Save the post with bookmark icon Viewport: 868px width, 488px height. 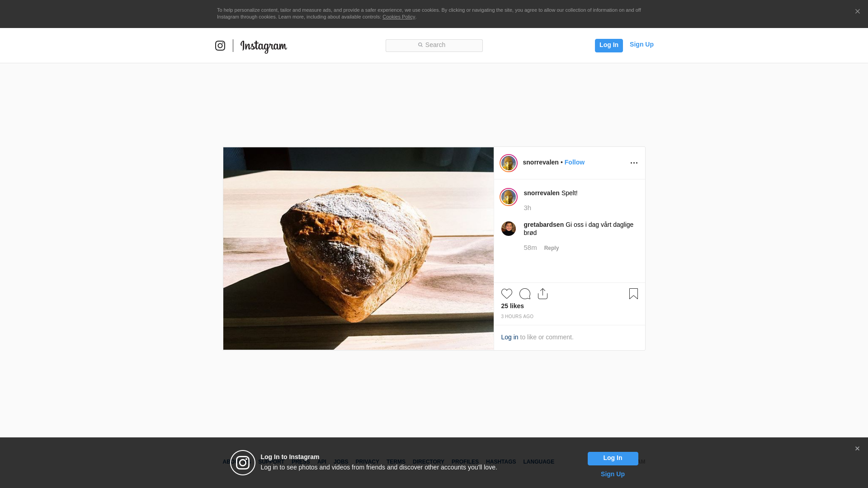coord(633,294)
